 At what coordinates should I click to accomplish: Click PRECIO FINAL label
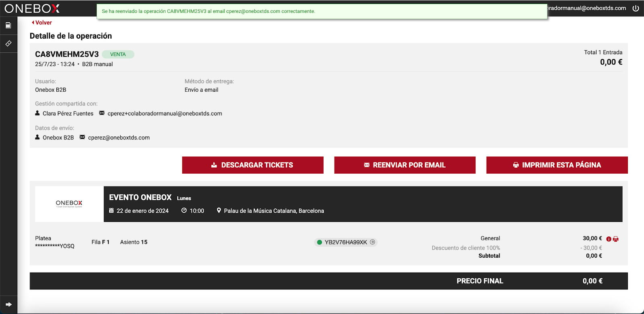(x=480, y=281)
